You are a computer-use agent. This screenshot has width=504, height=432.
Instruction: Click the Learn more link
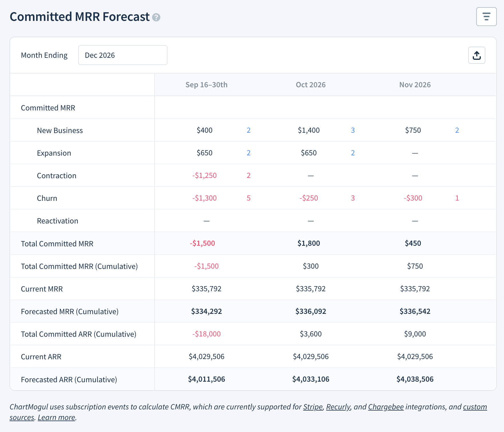pyautogui.click(x=56, y=417)
